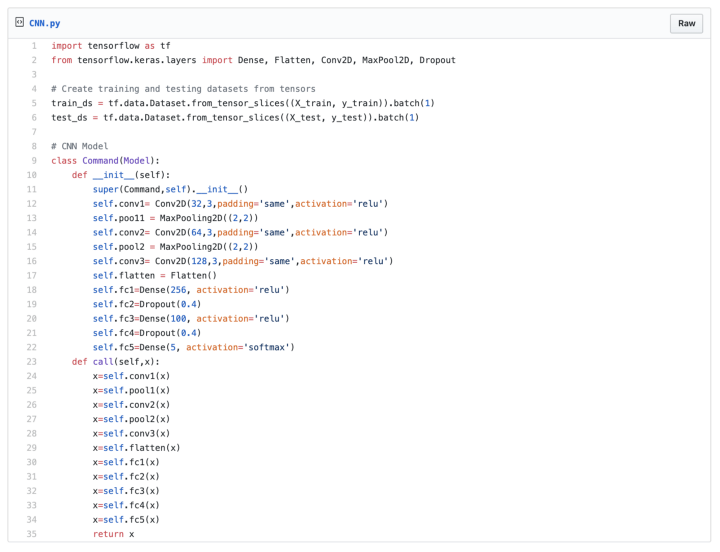Click 'x=self.fc2(x)' line
Image resolution: width=720 pixels, height=552 pixels.
[x=126, y=477]
